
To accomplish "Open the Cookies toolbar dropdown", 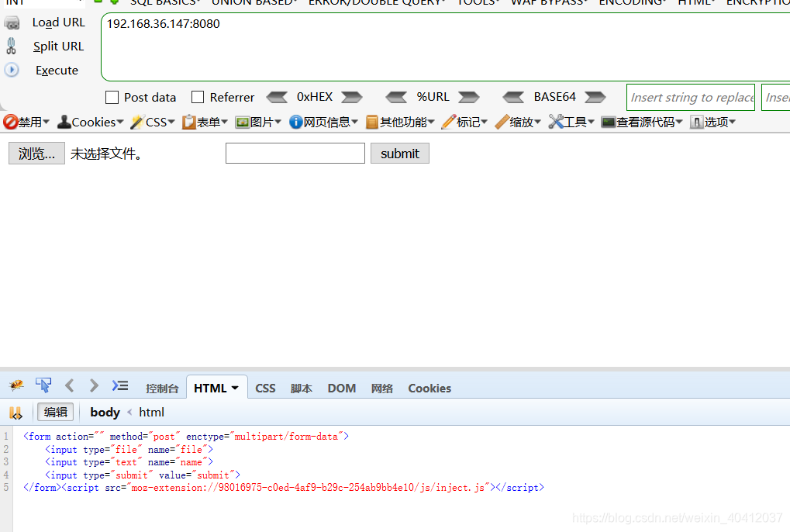I will (90, 122).
